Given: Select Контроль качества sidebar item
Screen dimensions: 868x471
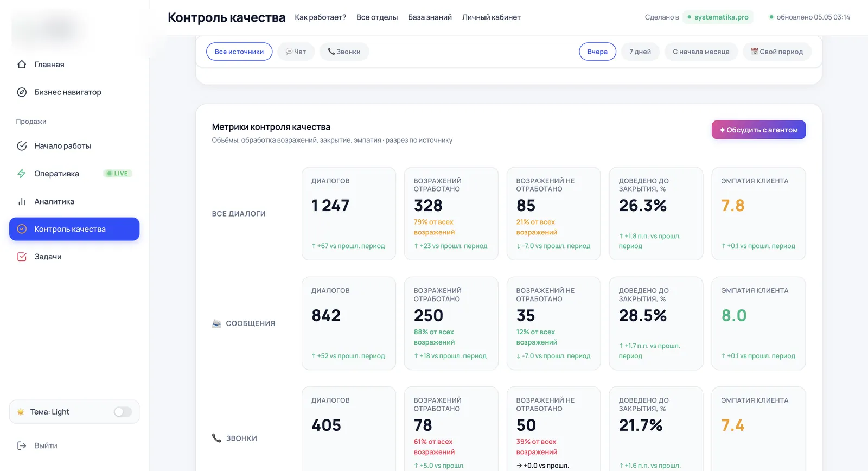Looking at the screenshot, I should 74,229.
